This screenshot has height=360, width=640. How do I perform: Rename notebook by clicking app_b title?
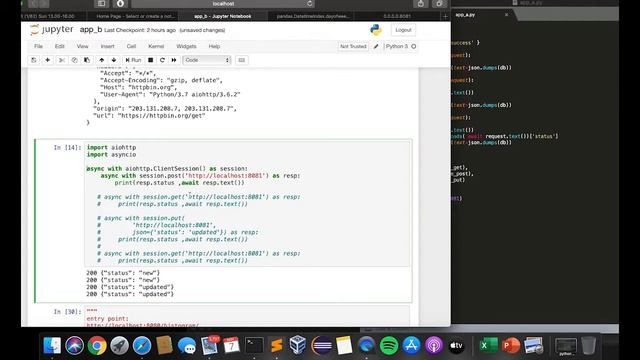coord(91,30)
